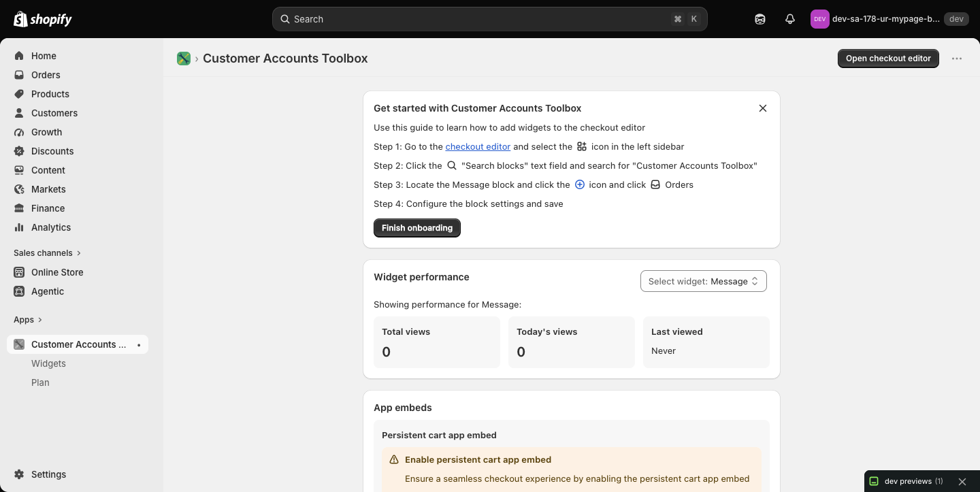Click Growth label in the sidebar
Screen dimensions: 980x492
tap(46, 132)
